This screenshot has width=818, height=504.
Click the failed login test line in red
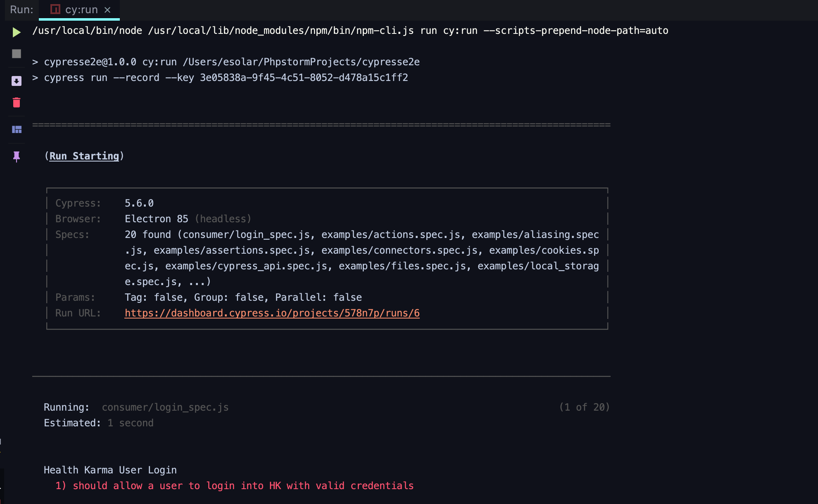click(x=234, y=486)
